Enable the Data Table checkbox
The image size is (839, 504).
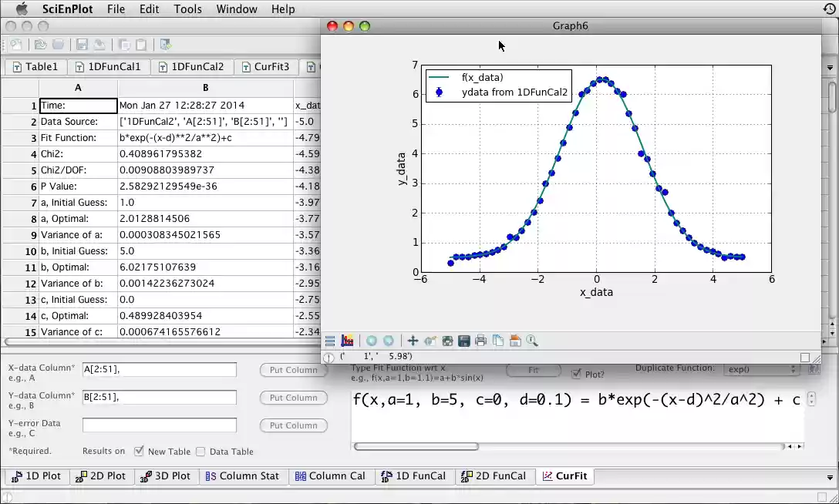[200, 451]
